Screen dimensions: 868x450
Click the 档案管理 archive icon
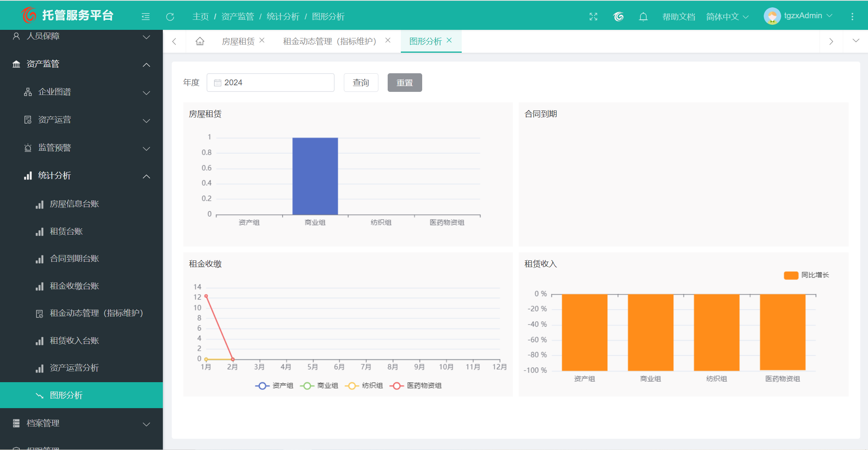pyautogui.click(x=16, y=423)
